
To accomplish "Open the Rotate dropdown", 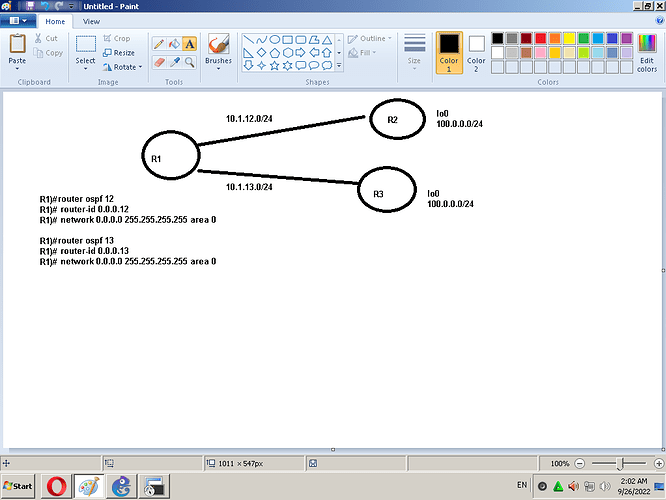I will click(122, 67).
